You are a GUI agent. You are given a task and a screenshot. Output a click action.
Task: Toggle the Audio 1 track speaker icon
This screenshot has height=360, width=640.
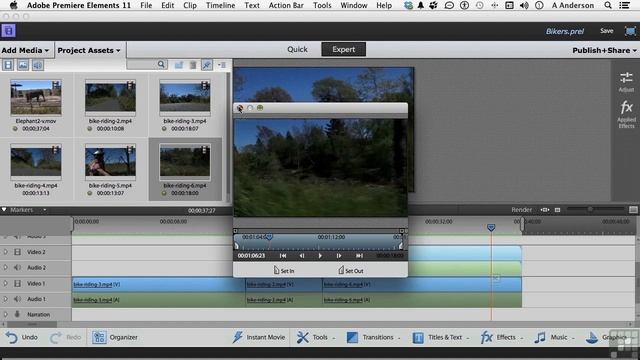(17, 299)
